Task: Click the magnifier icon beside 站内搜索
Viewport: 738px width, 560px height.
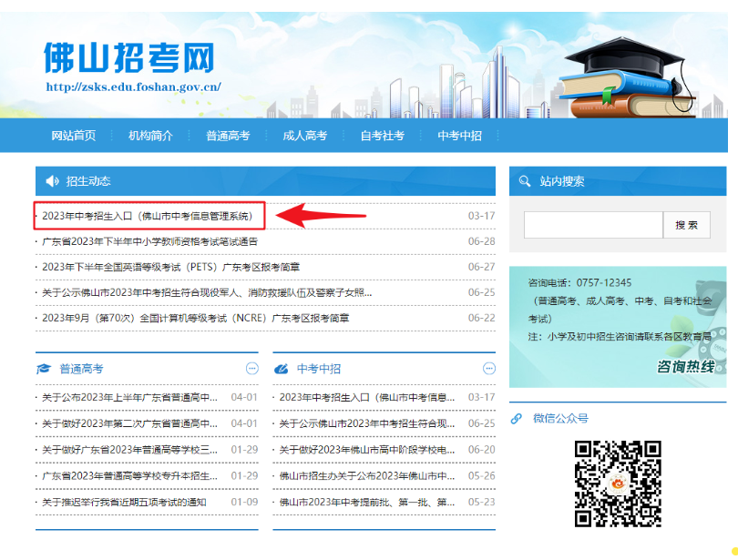Action: click(x=524, y=181)
